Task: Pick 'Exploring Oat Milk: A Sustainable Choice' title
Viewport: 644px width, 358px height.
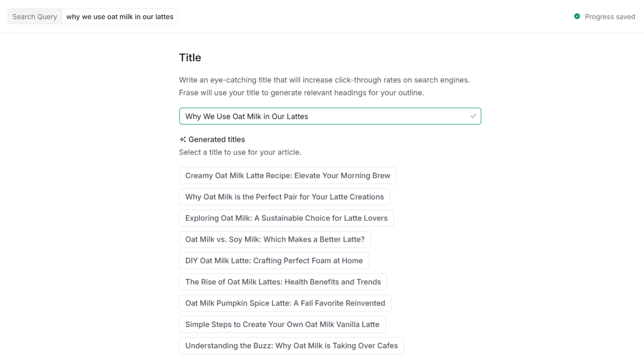Action: (x=286, y=218)
